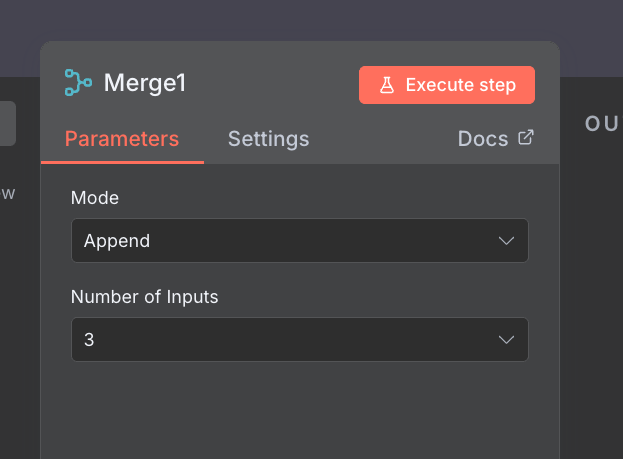The image size is (623, 459).
Task: Click the chevron arrow in the Mode field
Action: point(506,241)
